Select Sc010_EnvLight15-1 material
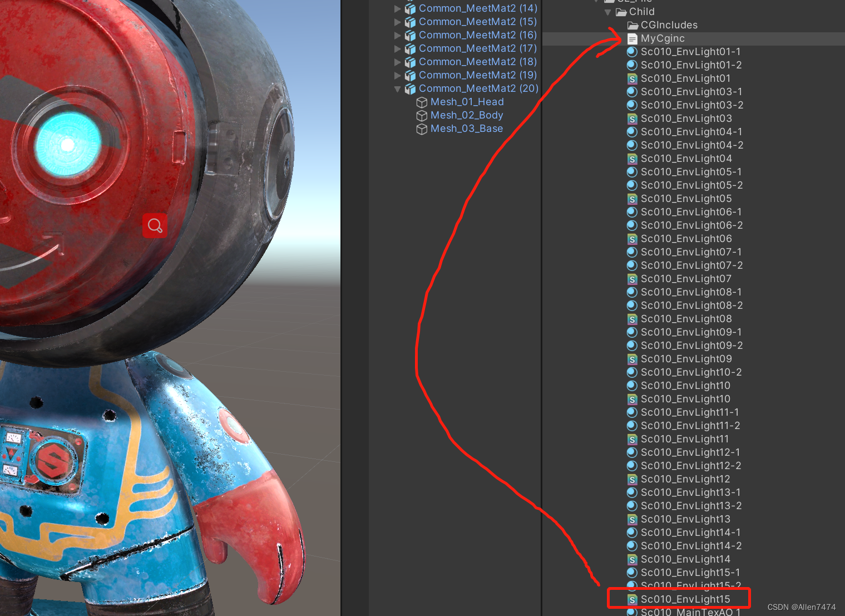 (691, 573)
